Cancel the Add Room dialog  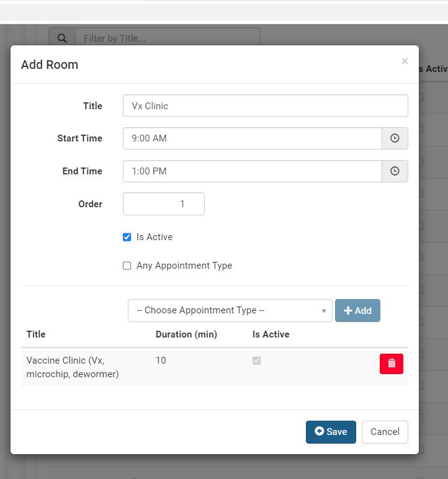coord(385,432)
